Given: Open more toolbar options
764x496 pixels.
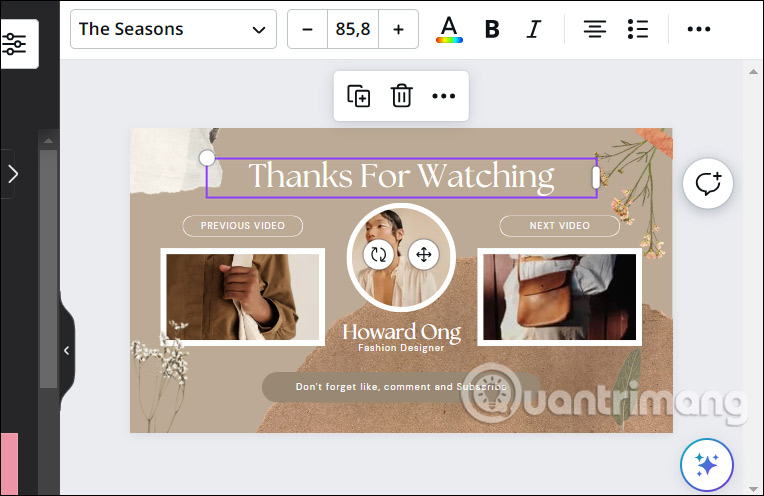Looking at the screenshot, I should click(699, 29).
